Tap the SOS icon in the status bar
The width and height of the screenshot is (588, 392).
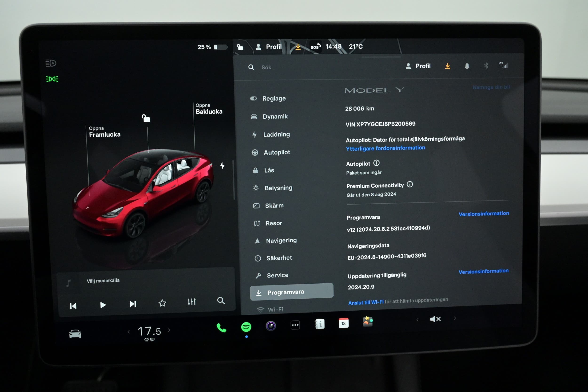[x=315, y=47]
